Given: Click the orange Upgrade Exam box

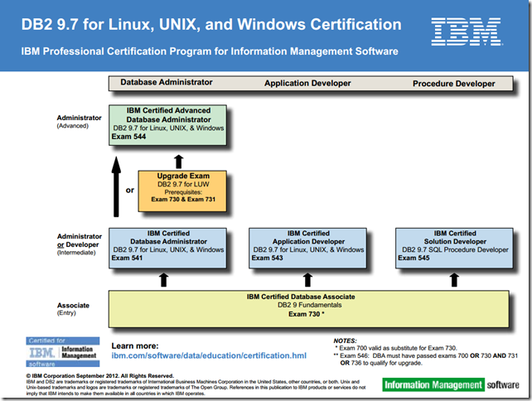Looking at the screenshot, I should point(182,191).
